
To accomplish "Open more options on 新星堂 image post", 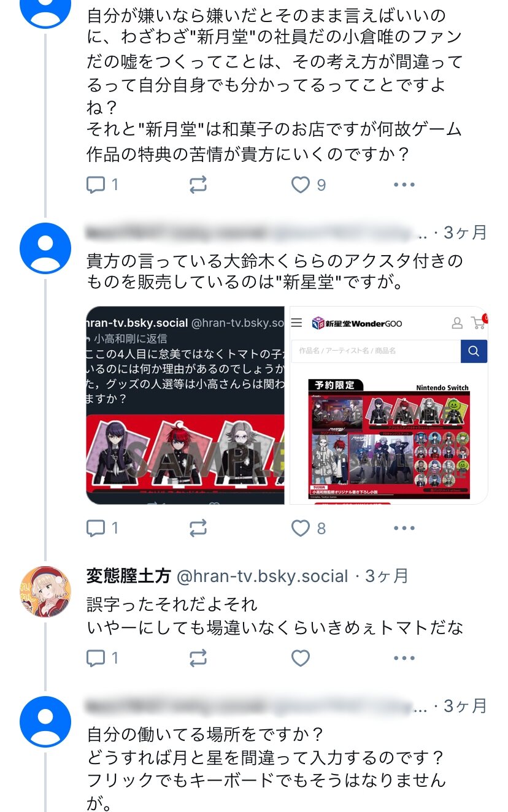I will 404,527.
